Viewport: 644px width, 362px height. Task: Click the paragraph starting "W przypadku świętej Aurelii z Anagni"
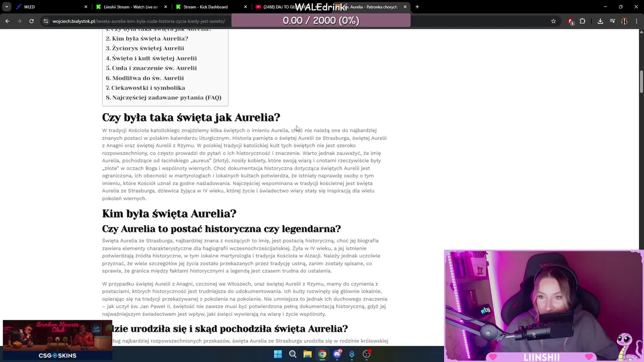tap(245, 299)
